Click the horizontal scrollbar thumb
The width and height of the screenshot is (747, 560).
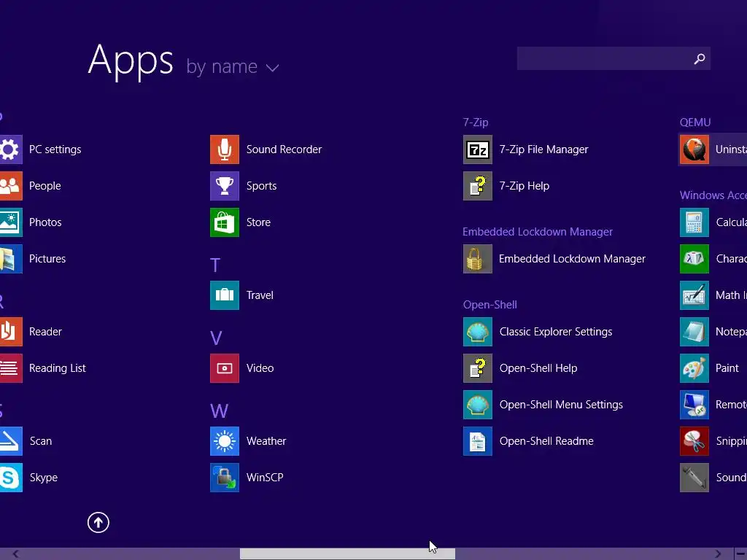tap(347, 554)
